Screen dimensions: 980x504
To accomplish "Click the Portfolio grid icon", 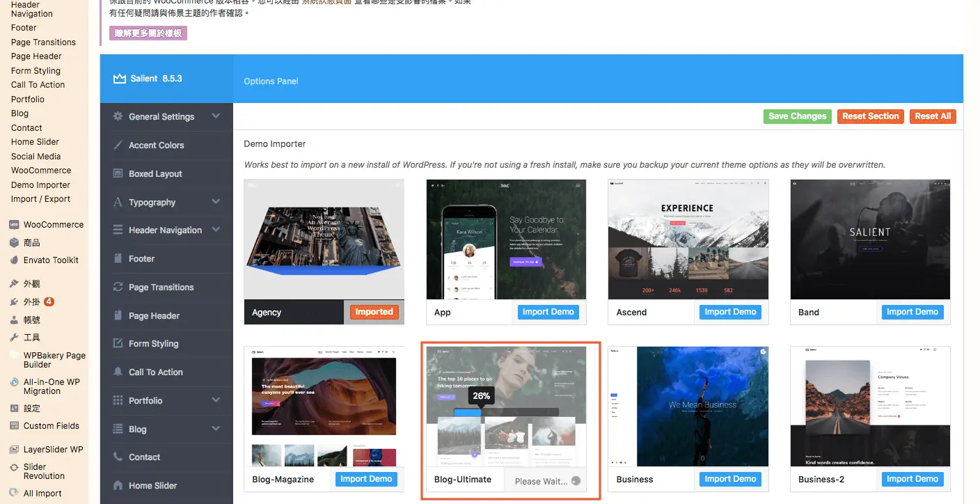I will pyautogui.click(x=118, y=400).
